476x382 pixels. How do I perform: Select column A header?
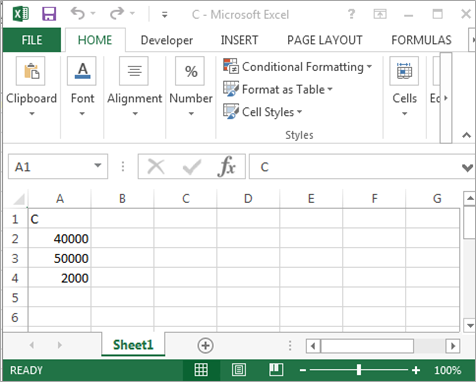tap(60, 199)
